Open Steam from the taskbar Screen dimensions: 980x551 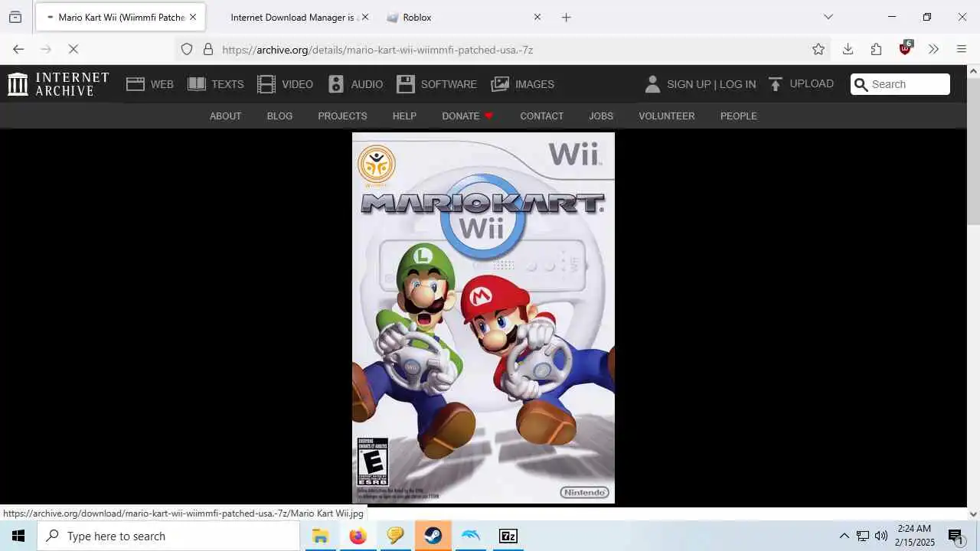433,536
